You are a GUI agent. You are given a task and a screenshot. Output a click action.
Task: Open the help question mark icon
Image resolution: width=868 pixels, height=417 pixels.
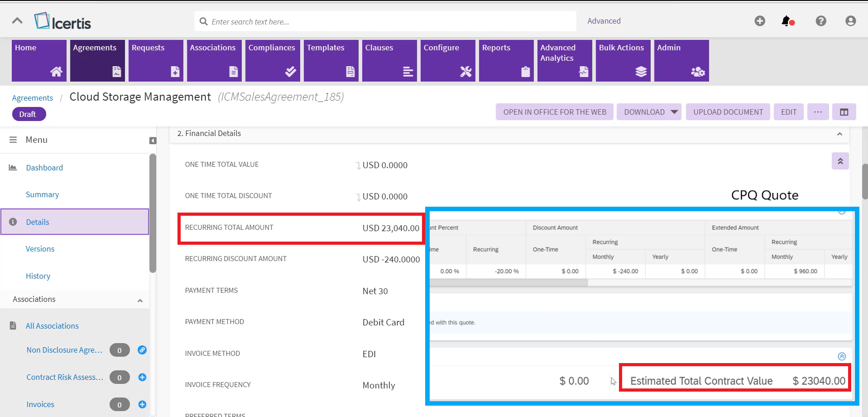pyautogui.click(x=820, y=21)
